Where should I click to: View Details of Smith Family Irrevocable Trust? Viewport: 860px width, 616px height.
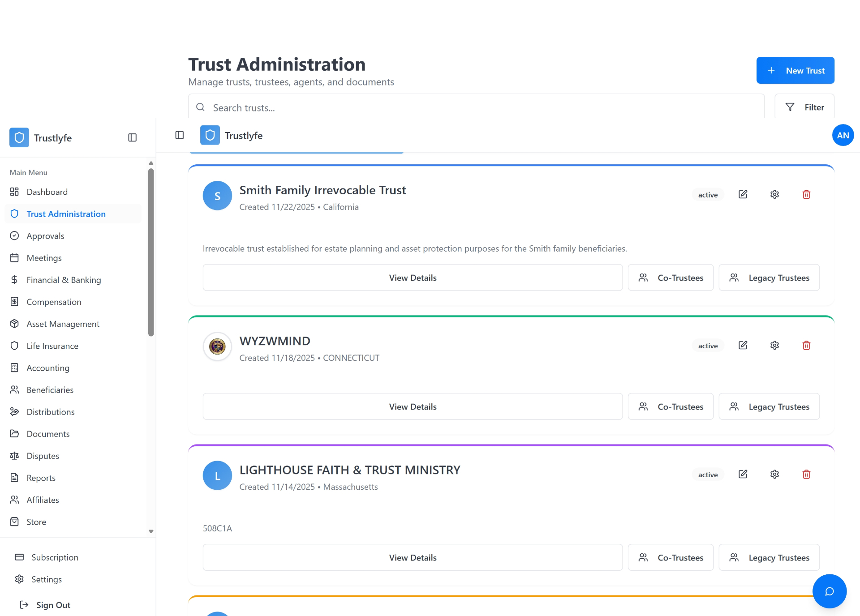413,278
